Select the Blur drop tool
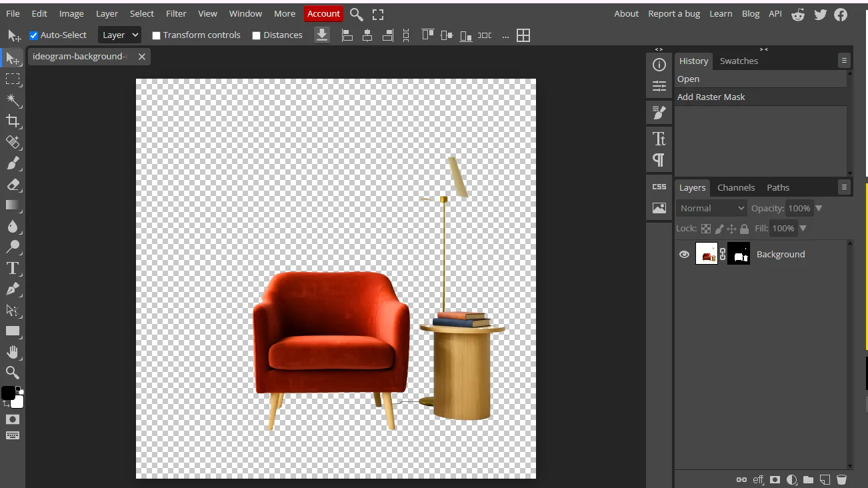 tap(13, 226)
